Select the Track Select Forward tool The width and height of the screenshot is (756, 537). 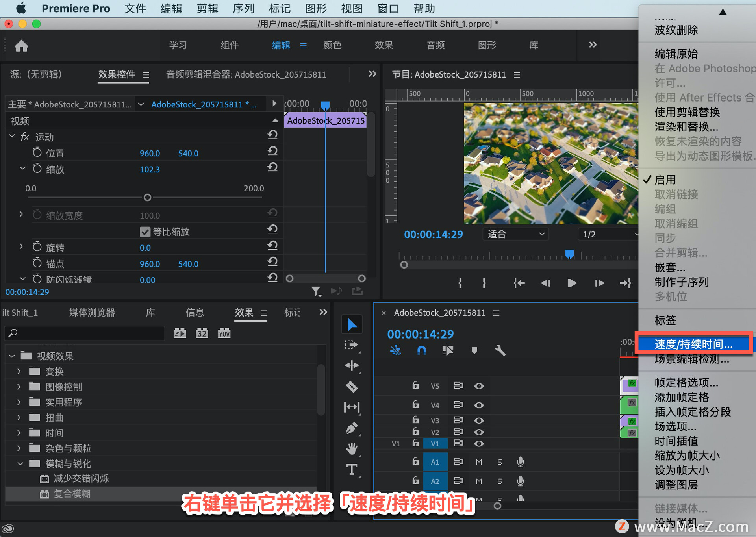351,345
